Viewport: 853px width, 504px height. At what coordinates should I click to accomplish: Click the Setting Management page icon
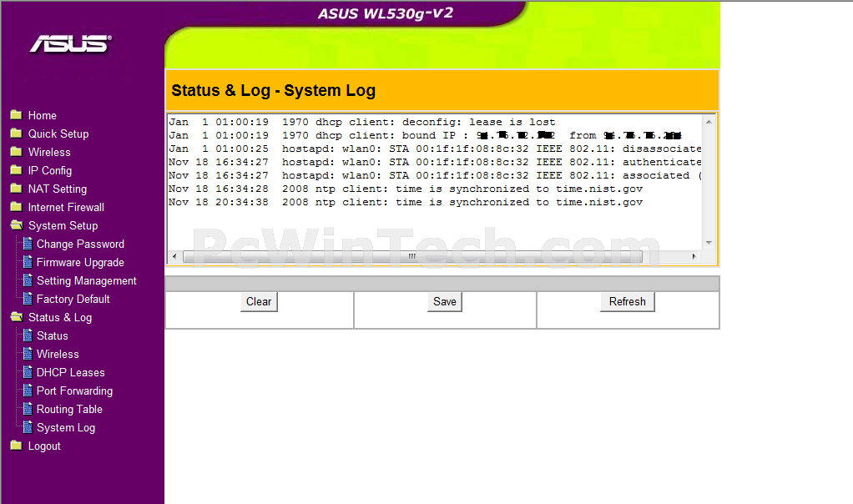28,280
